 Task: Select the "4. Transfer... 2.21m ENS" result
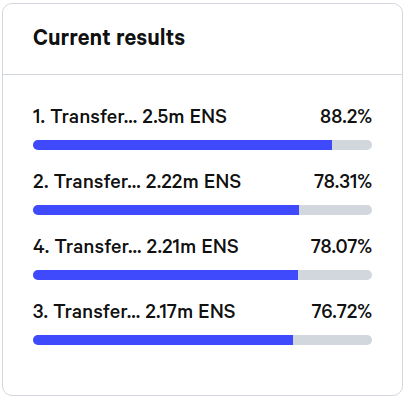[x=136, y=246]
